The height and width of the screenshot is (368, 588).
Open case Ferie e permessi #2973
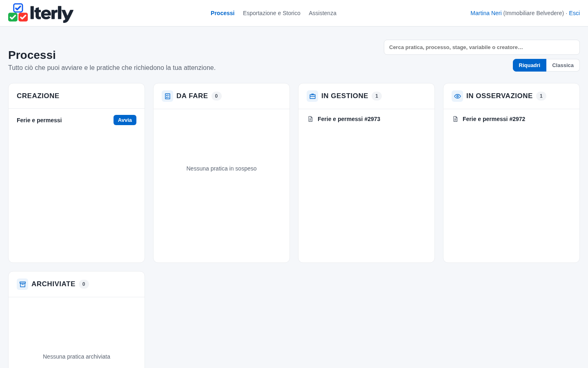pyautogui.click(x=349, y=119)
